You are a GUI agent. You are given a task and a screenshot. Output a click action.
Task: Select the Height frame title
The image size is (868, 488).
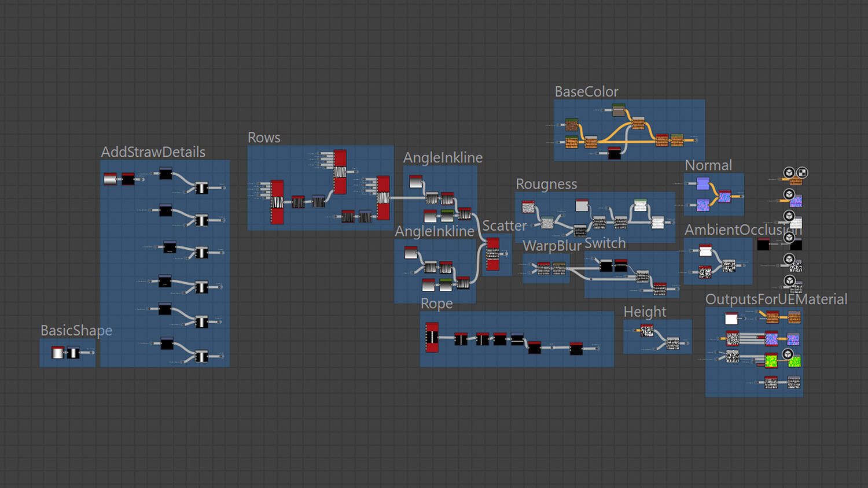pos(645,312)
